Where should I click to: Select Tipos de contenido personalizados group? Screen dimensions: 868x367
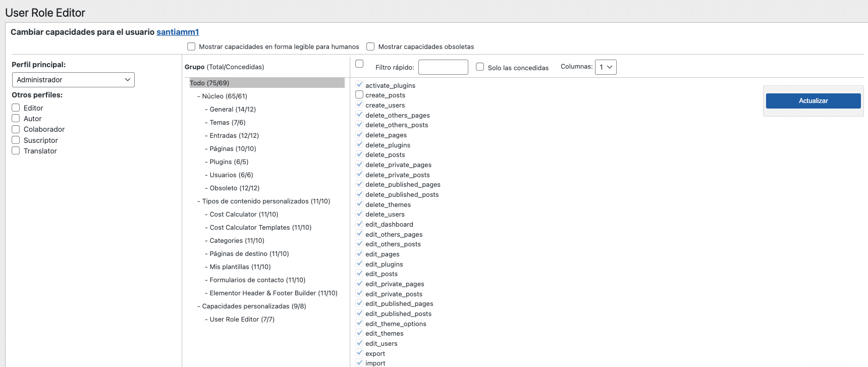(x=266, y=201)
